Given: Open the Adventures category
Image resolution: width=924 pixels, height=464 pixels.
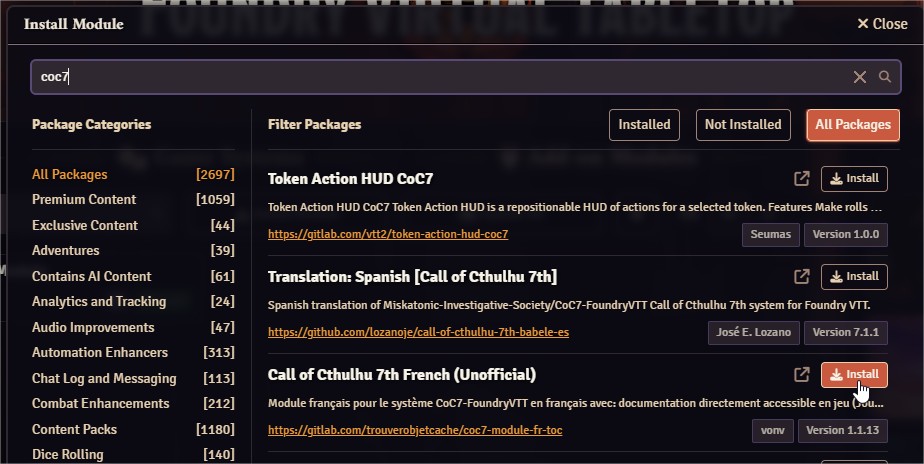Looking at the screenshot, I should click(66, 250).
